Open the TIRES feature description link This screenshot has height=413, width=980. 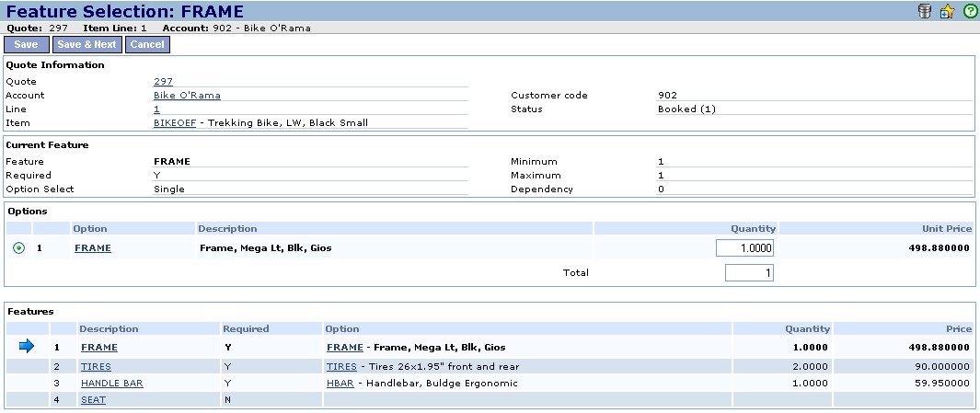[96, 366]
